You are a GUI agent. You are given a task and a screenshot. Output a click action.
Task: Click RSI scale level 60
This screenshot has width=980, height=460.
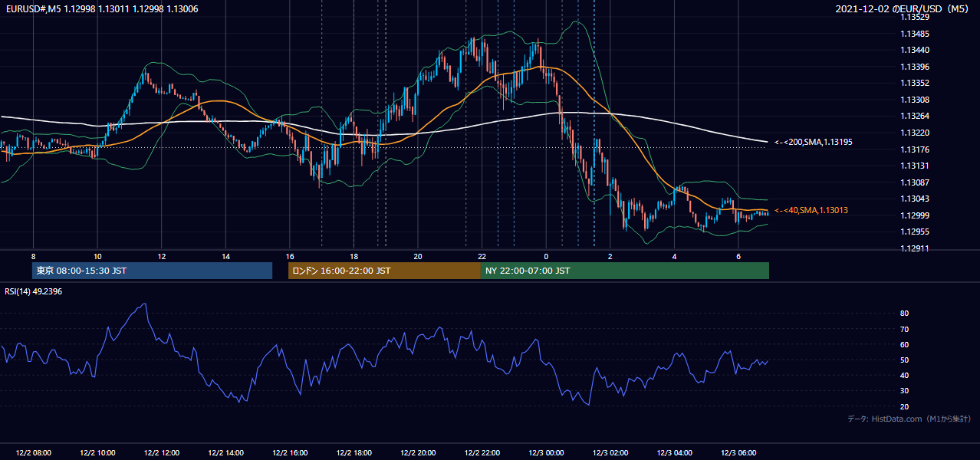pos(905,344)
